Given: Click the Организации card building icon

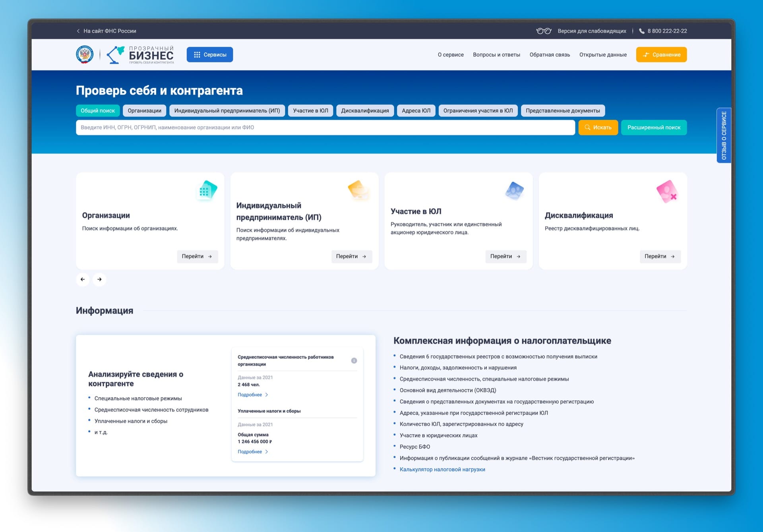Looking at the screenshot, I should coord(208,190).
